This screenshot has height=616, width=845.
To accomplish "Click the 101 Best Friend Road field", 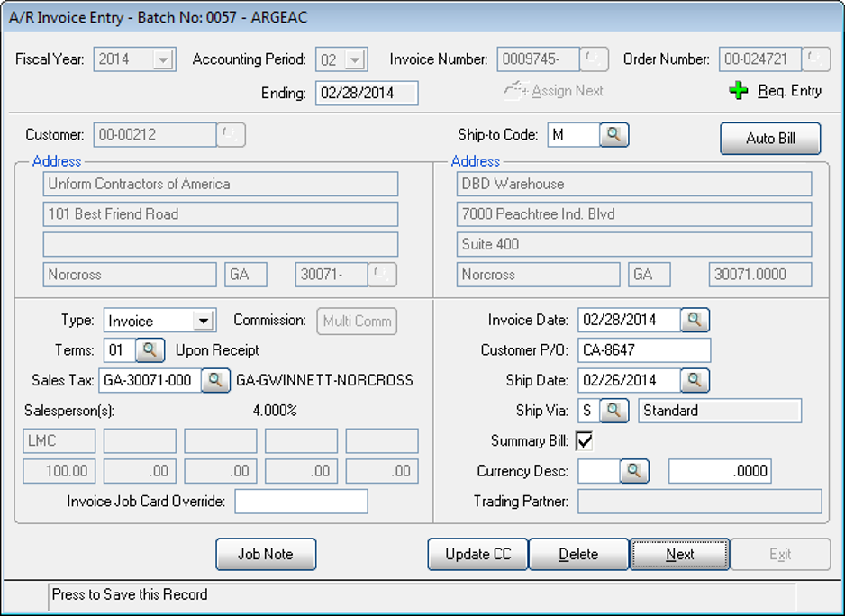I will (221, 214).
